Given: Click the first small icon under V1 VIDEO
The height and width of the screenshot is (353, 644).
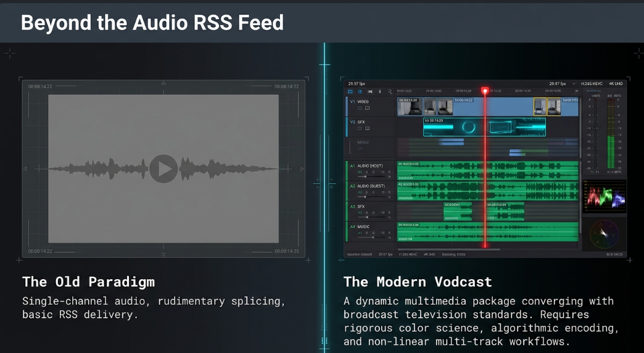Looking at the screenshot, I should coord(360,108).
